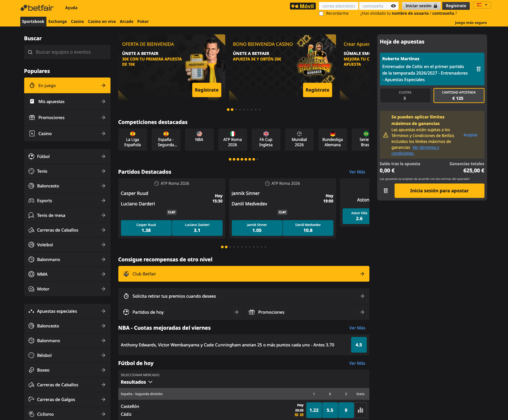Open the Poker tab
The width and height of the screenshot is (508, 420).
(x=143, y=22)
